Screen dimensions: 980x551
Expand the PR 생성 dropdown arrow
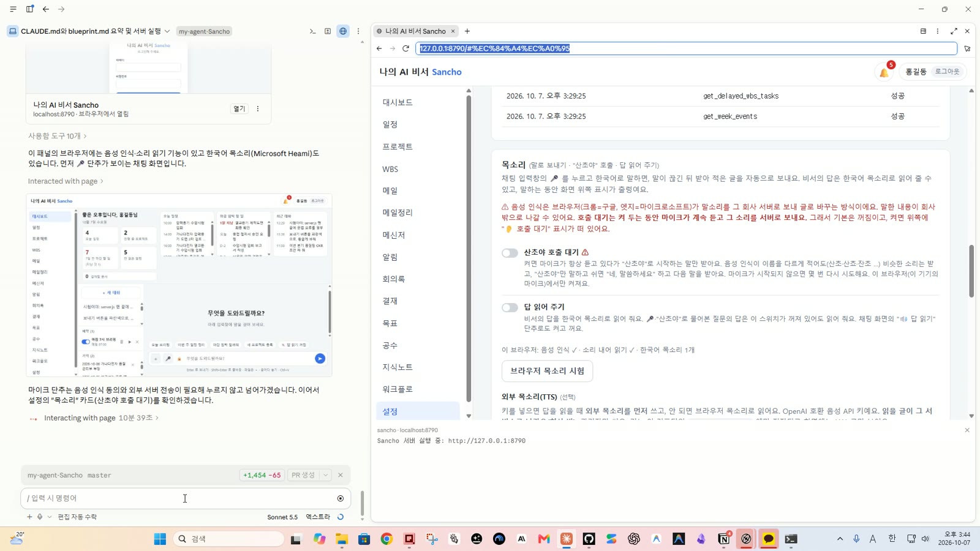pos(326,475)
